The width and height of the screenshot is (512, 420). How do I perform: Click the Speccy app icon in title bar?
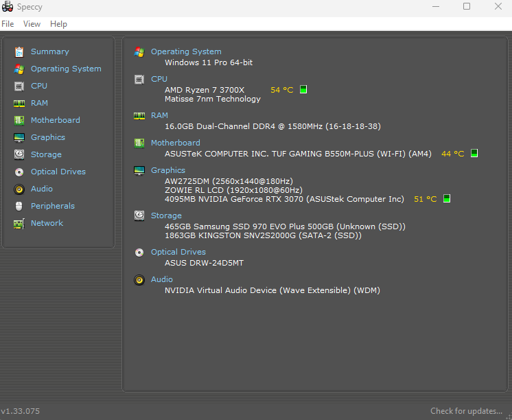[x=8, y=7]
